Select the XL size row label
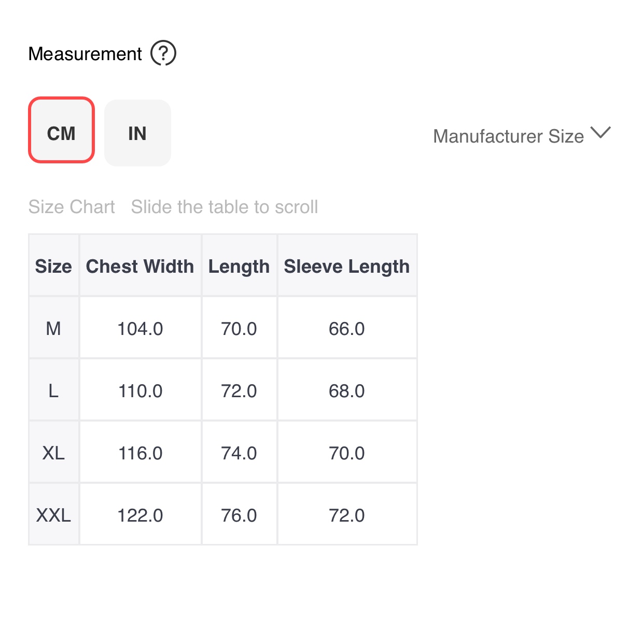Image resolution: width=644 pixels, height=644 pixels. click(53, 453)
